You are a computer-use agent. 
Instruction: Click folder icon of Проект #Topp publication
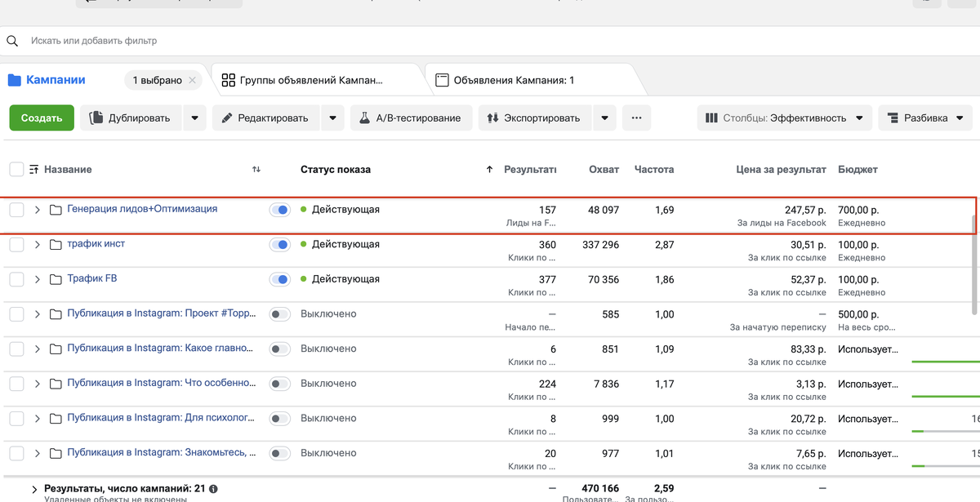(56, 314)
